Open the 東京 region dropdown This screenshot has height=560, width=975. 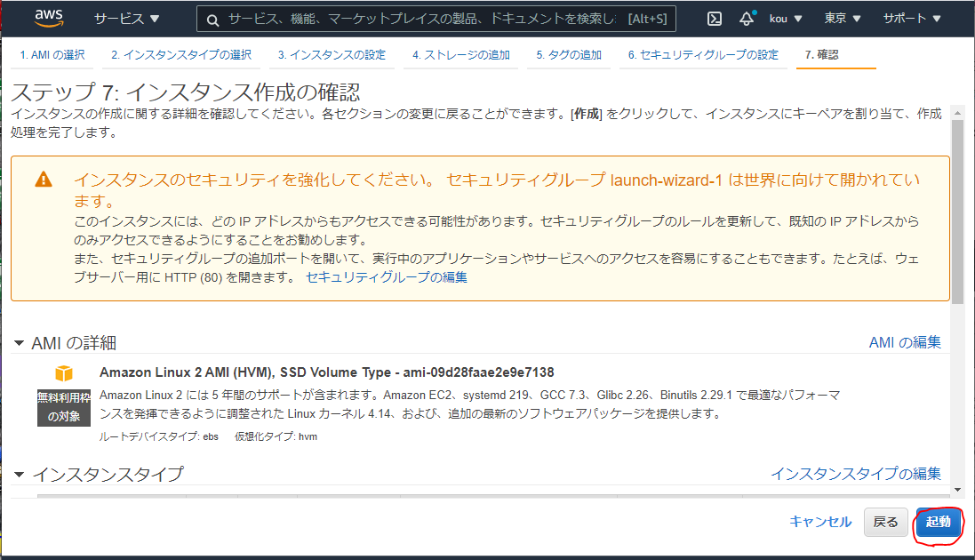coord(843,19)
